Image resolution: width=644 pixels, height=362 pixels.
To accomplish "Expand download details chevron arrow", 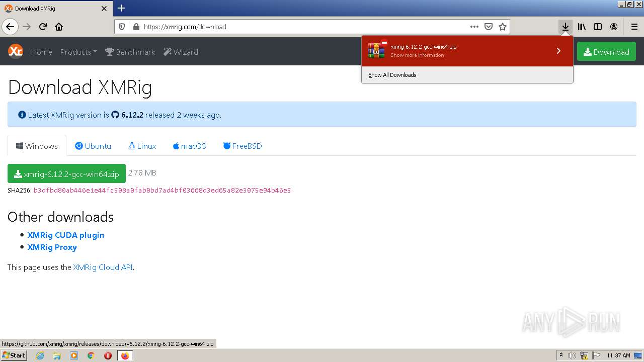I will 558,51.
